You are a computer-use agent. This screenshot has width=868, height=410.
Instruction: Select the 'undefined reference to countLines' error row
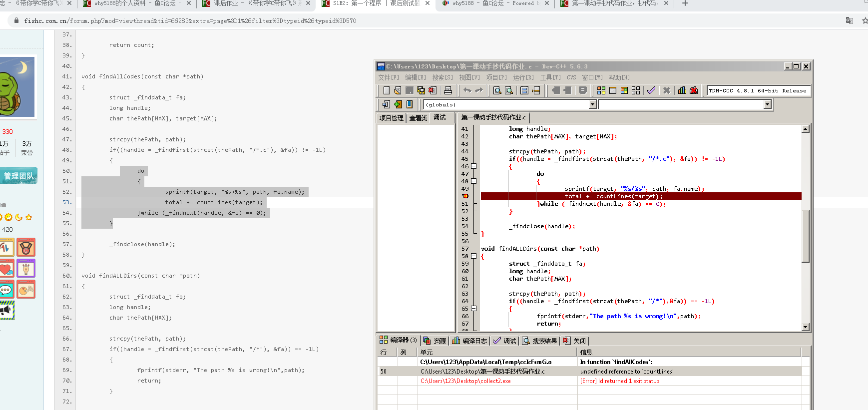(x=590, y=372)
